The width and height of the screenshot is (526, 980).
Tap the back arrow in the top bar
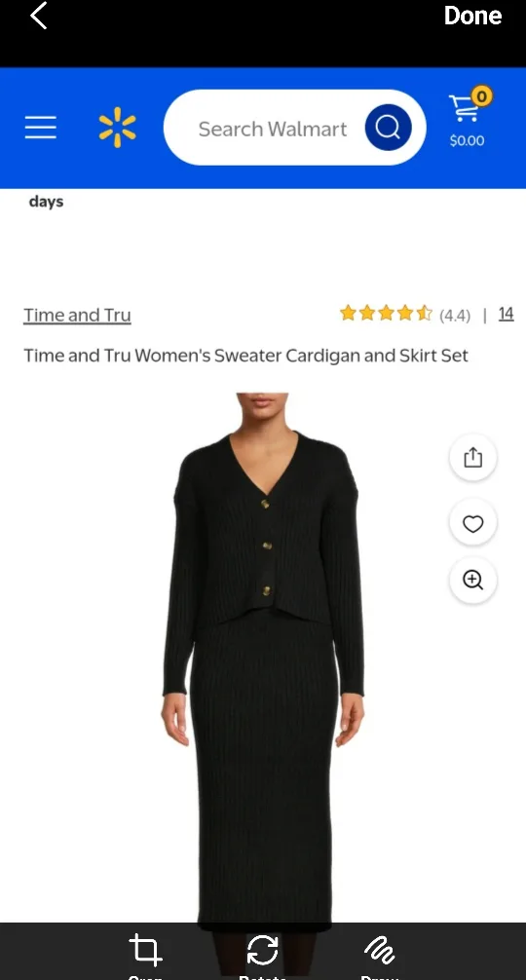(x=39, y=16)
